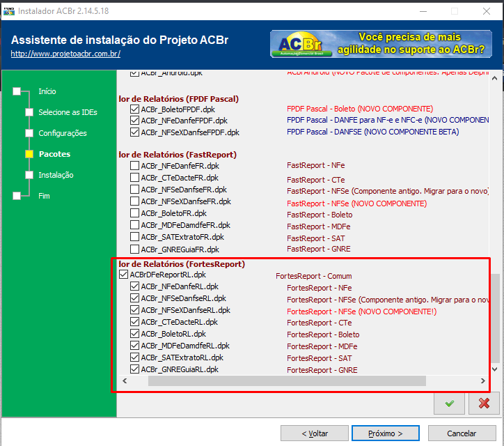504x446 pixels.
Task: Click the right arrow of the horizontal scrollbar
Action: (x=483, y=381)
